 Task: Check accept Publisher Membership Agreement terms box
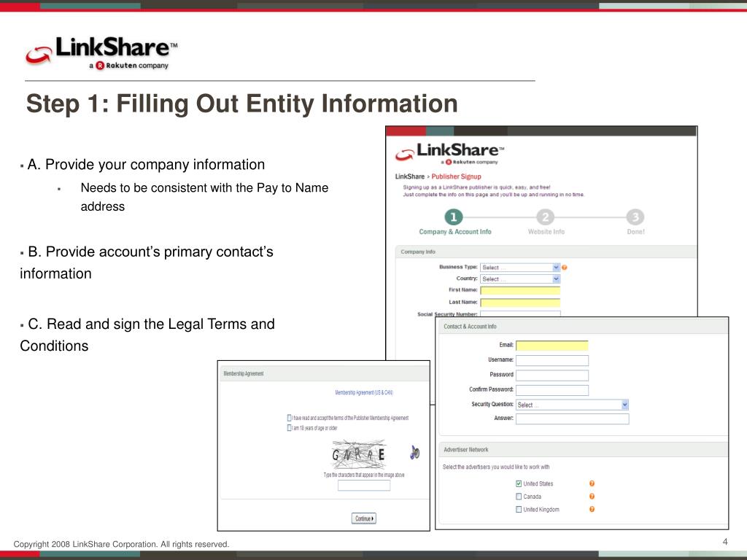(289, 418)
